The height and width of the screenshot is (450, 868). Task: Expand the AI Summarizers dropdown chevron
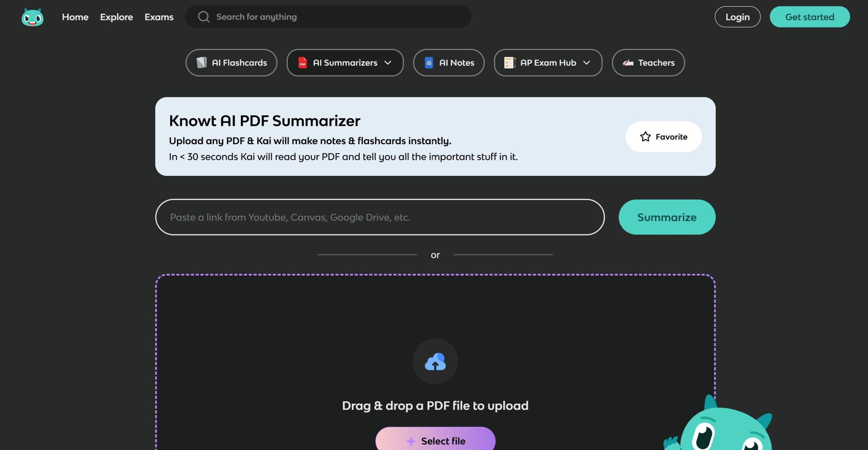[x=388, y=62]
